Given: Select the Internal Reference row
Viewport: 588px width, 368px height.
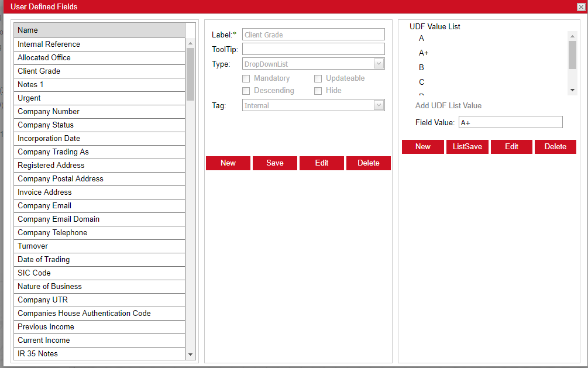Looking at the screenshot, I should point(99,44).
